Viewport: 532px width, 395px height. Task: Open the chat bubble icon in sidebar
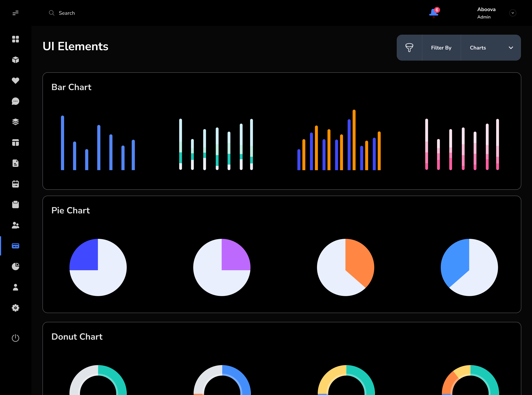pyautogui.click(x=16, y=101)
